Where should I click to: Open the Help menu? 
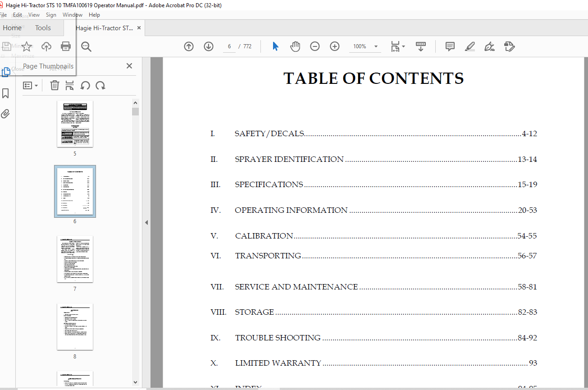pyautogui.click(x=94, y=15)
